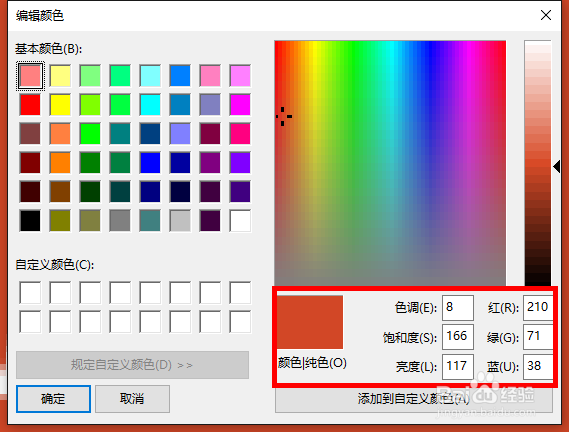Focus the 蓝(U) blue value field
569x432 pixels.
pyautogui.click(x=538, y=366)
